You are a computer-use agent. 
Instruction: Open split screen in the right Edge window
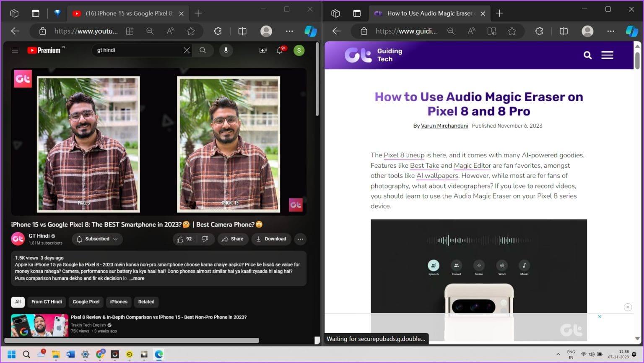563,31
